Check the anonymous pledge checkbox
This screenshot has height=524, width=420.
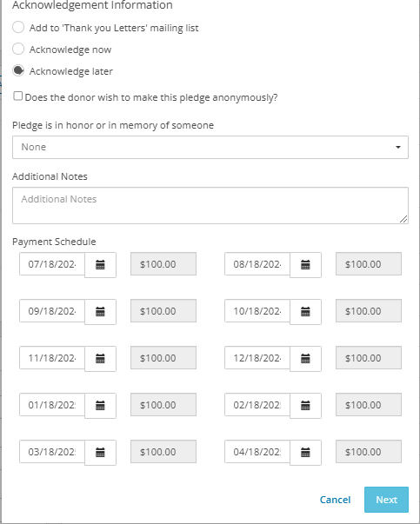(17, 96)
